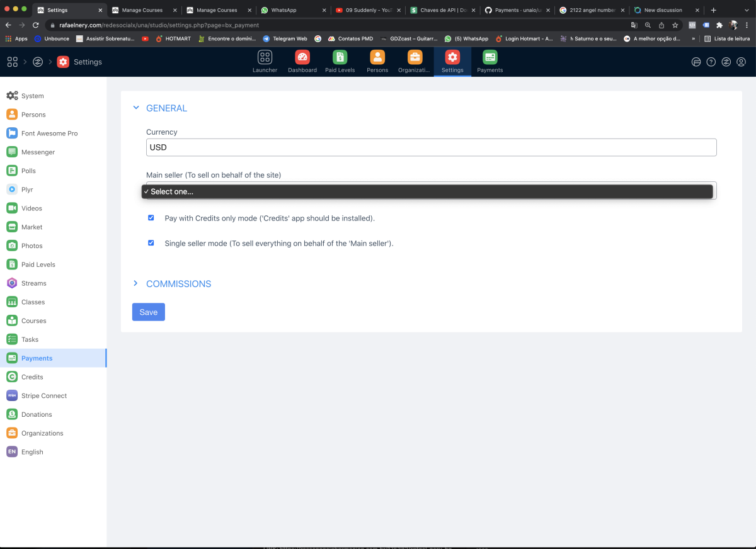756x549 pixels.
Task: Reload the page with browser refresh button
Action: click(35, 25)
